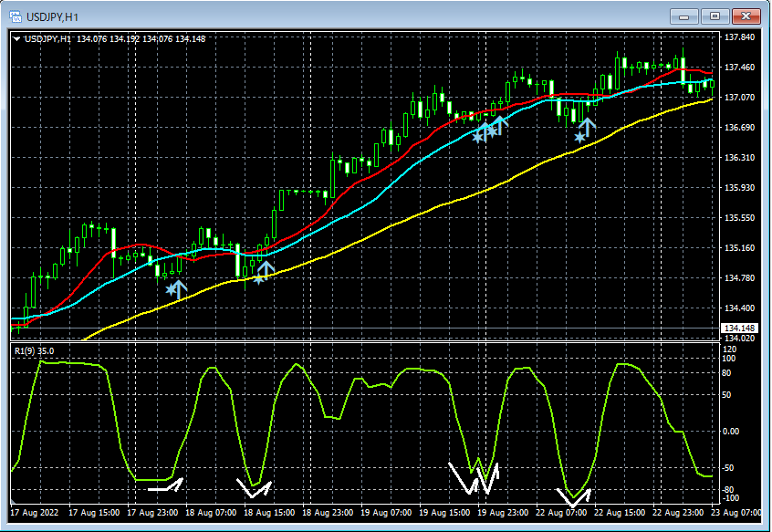772x532 pixels.
Task: Click the 134.780 price scale label
Action: coord(739,278)
